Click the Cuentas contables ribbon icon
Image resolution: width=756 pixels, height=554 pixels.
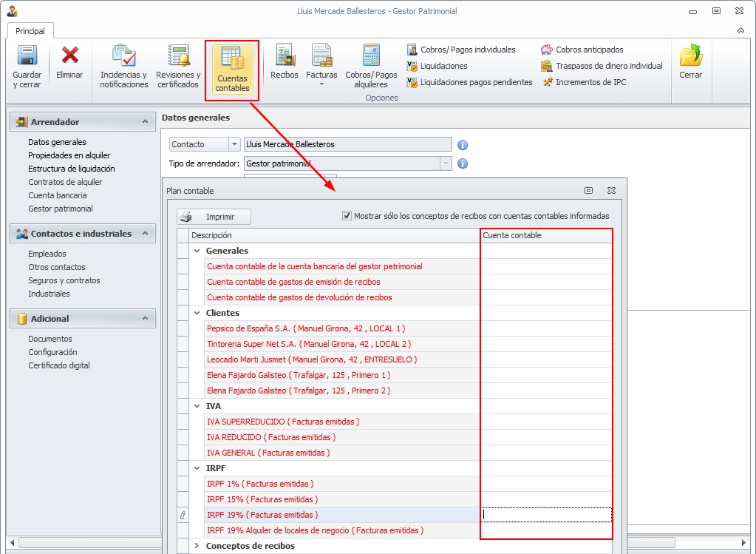pyautogui.click(x=232, y=58)
